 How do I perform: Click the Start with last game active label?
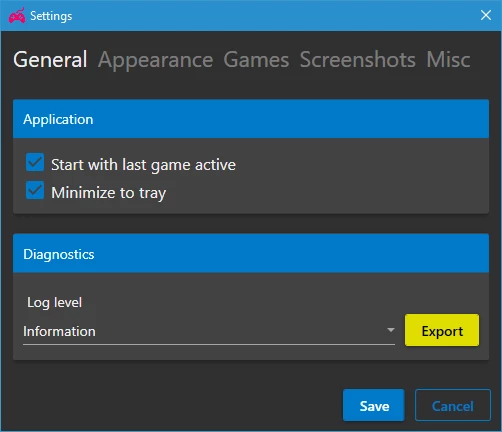143,165
